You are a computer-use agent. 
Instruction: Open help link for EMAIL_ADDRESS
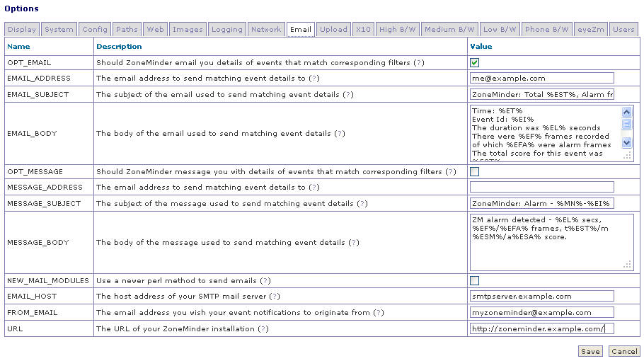(x=314, y=78)
